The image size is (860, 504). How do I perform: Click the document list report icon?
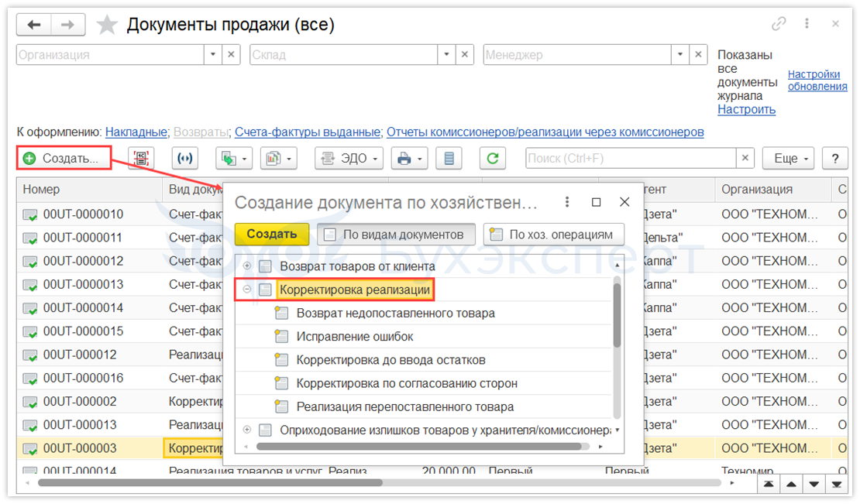(x=449, y=159)
